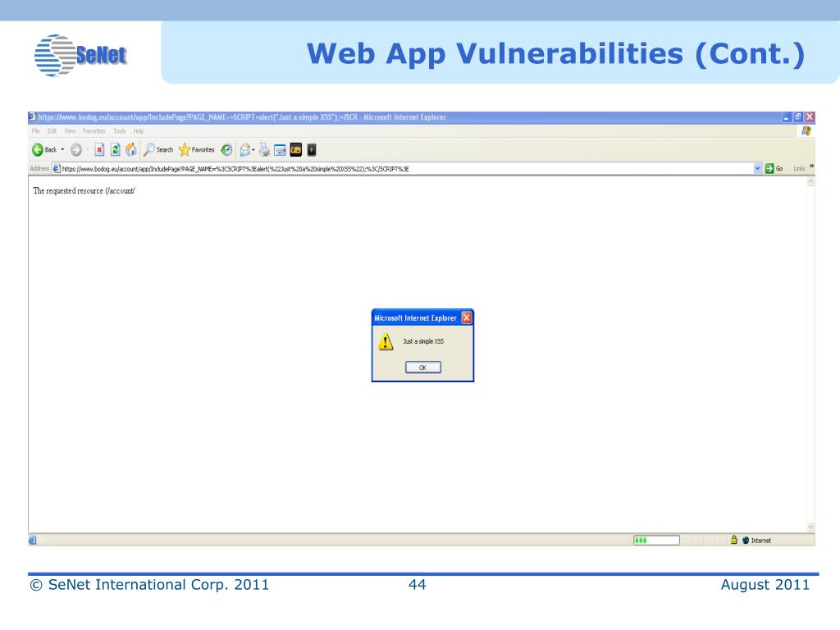
Task: Click the Links toolbar label
Action: [799, 168]
